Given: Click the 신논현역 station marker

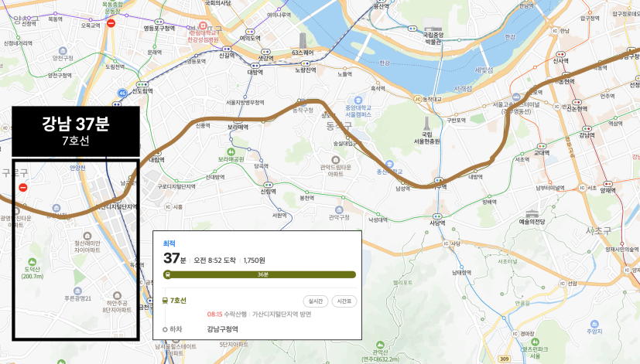Looking at the screenshot, I should (577, 102).
